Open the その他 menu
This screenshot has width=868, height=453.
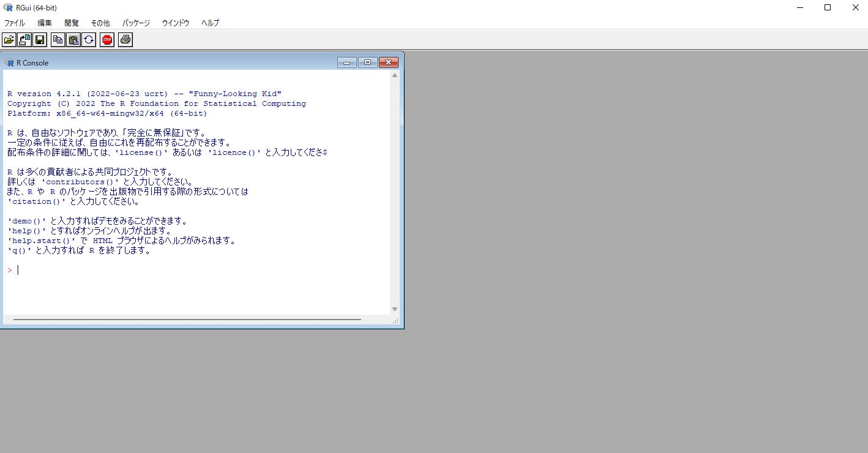pyautogui.click(x=100, y=23)
